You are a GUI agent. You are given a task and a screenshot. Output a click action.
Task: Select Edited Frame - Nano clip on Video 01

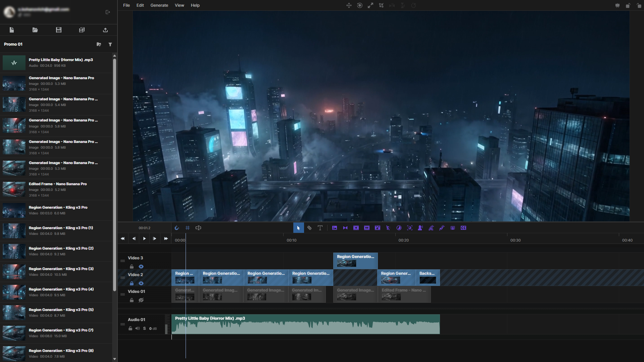pyautogui.click(x=404, y=294)
